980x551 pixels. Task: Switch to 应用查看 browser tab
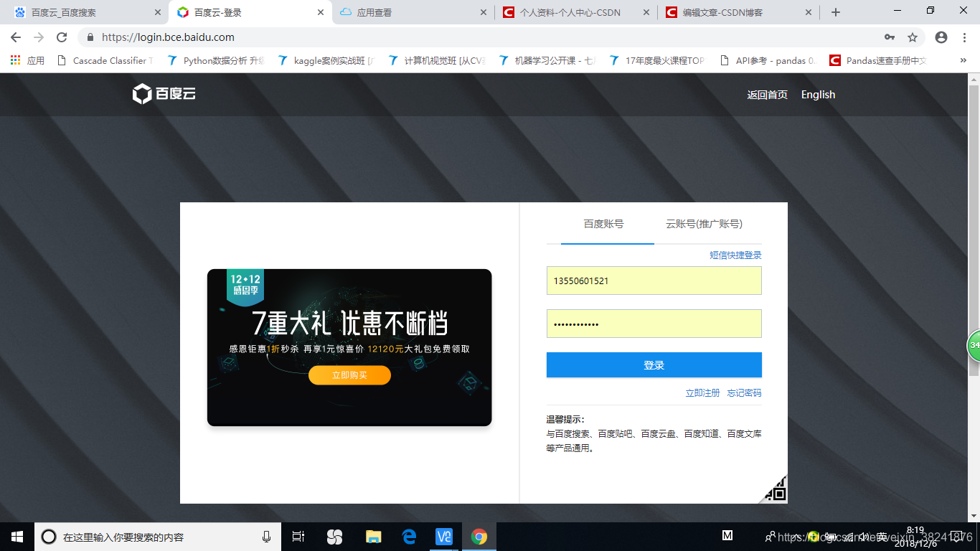click(x=413, y=12)
